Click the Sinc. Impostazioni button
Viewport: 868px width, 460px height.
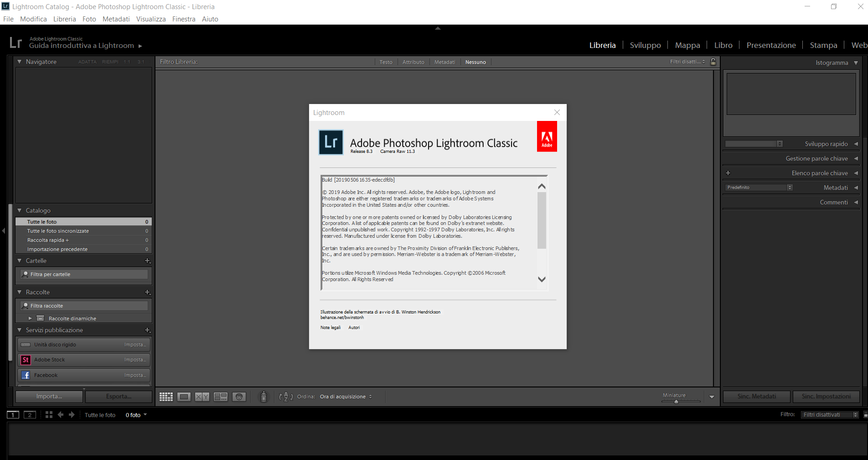tap(826, 397)
